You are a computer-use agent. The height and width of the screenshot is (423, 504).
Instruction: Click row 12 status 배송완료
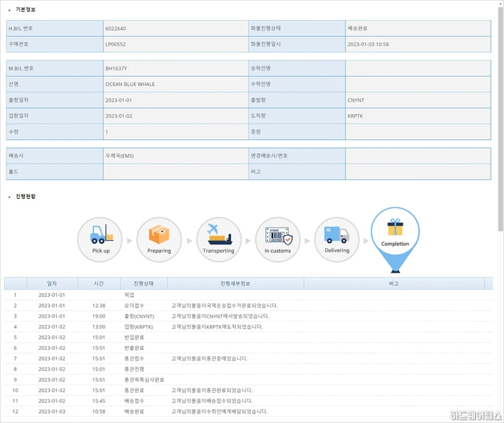click(x=134, y=411)
